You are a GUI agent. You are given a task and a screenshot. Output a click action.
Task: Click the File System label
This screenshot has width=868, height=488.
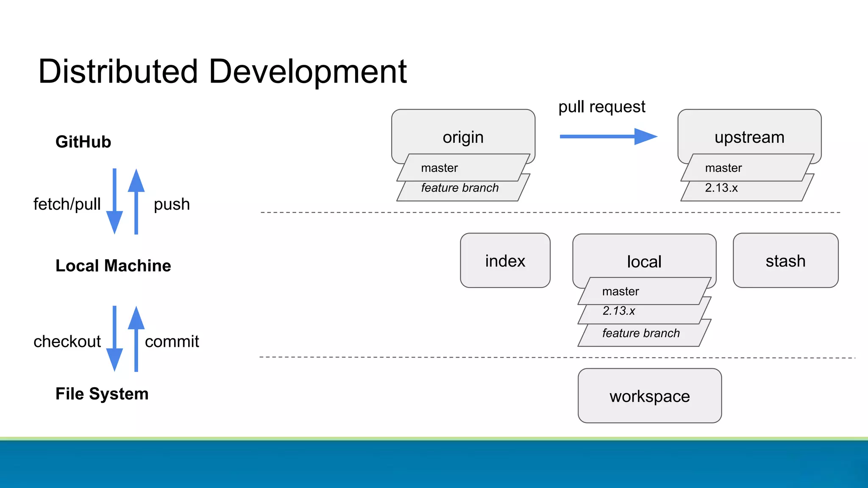pyautogui.click(x=102, y=394)
